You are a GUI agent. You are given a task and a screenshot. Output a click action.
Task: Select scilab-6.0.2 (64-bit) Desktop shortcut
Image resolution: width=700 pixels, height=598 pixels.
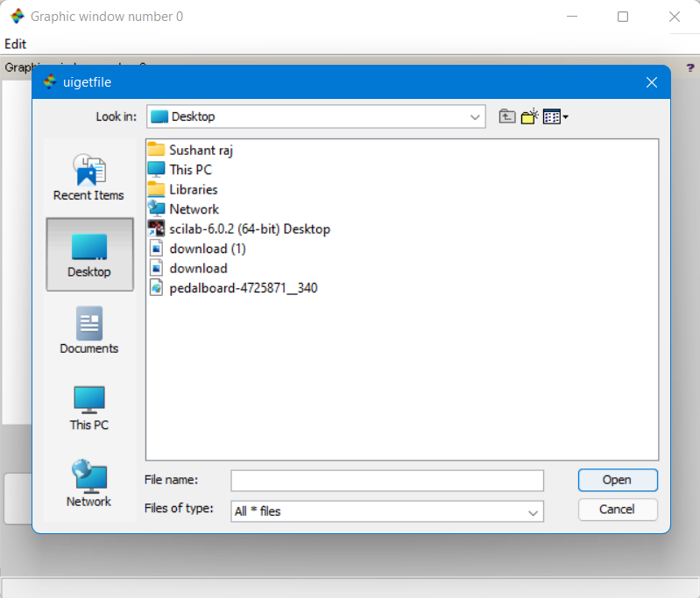[x=239, y=229]
